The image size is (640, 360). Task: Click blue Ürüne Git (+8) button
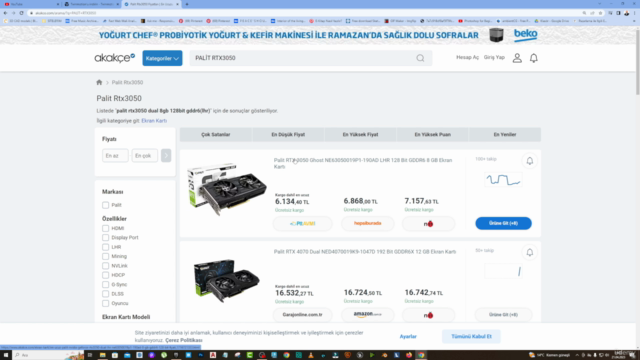[x=503, y=223]
